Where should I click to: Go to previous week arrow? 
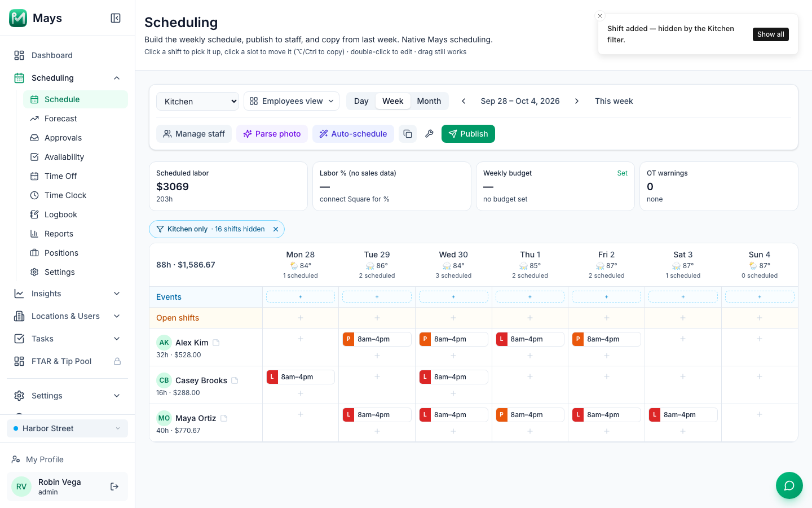(464, 101)
